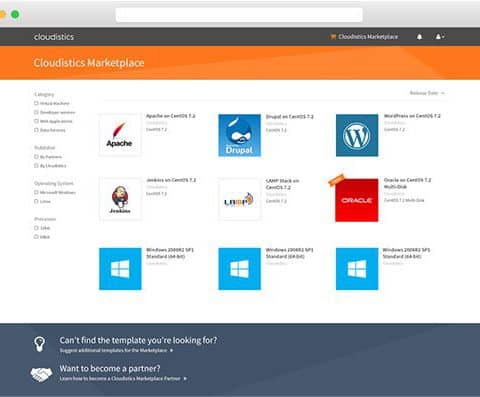This screenshot has width=480, height=397.
Task: Click the suggest additional templates link
Action: (116, 350)
